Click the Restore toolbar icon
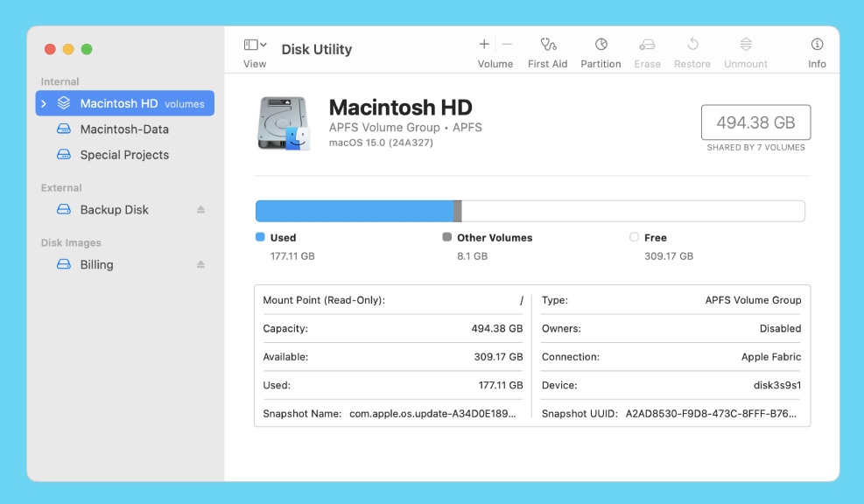This screenshot has height=504, width=864. click(x=692, y=50)
